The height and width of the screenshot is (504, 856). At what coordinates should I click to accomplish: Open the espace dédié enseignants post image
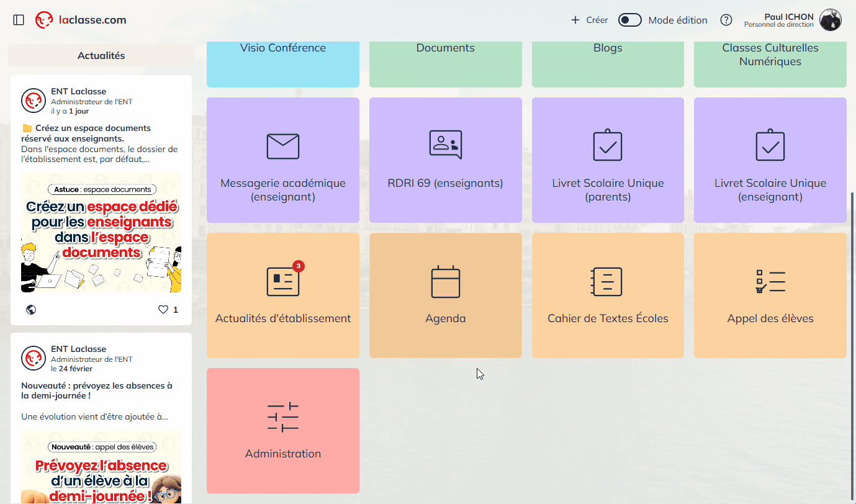point(101,232)
